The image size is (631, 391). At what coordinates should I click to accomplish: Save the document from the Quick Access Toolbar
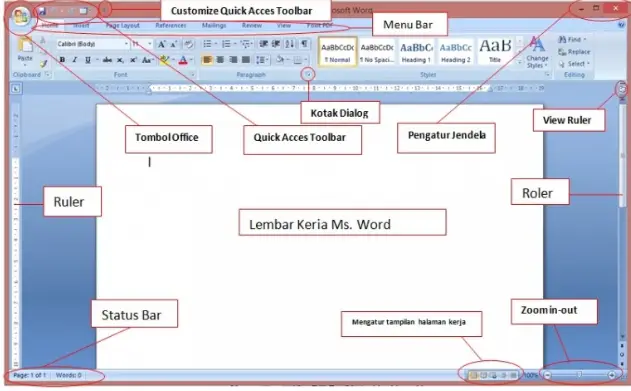click(42, 11)
